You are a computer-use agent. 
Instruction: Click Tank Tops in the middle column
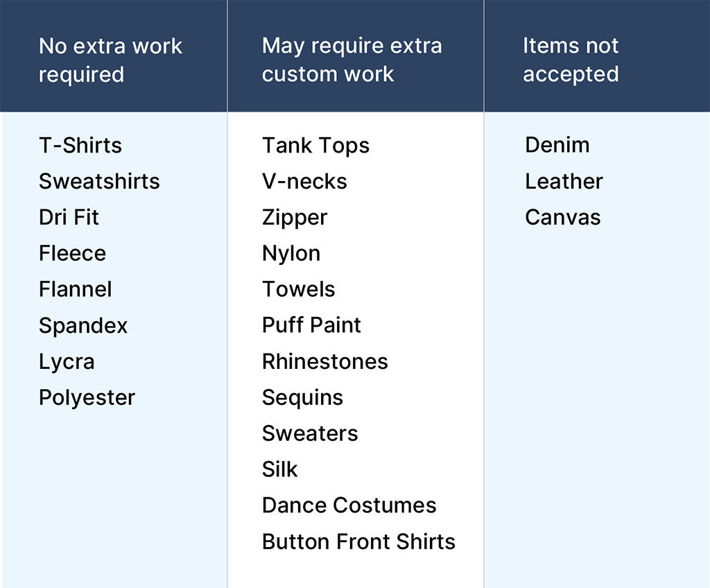click(x=315, y=146)
